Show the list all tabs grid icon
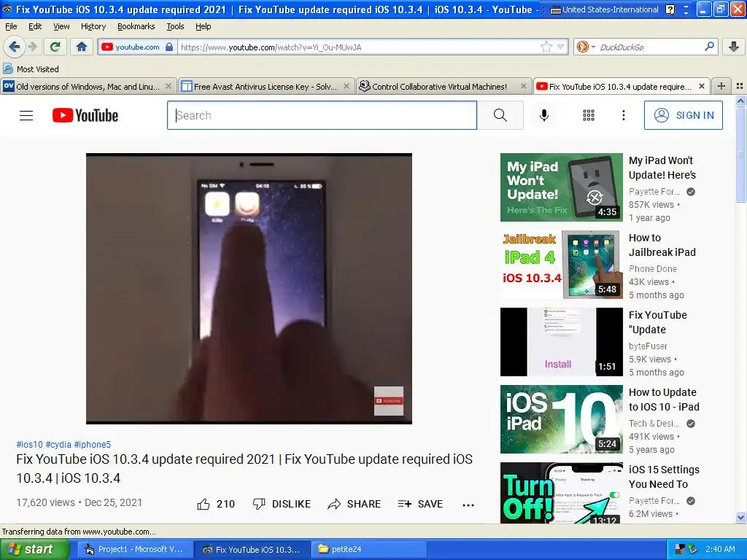747x560 pixels. click(740, 86)
